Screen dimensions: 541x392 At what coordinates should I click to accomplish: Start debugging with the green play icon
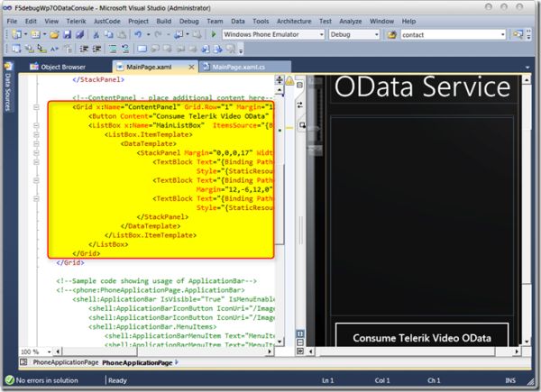213,34
